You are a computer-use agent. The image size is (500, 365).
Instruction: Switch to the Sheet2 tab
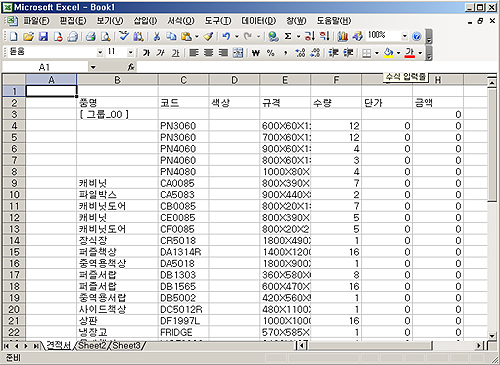(92, 346)
